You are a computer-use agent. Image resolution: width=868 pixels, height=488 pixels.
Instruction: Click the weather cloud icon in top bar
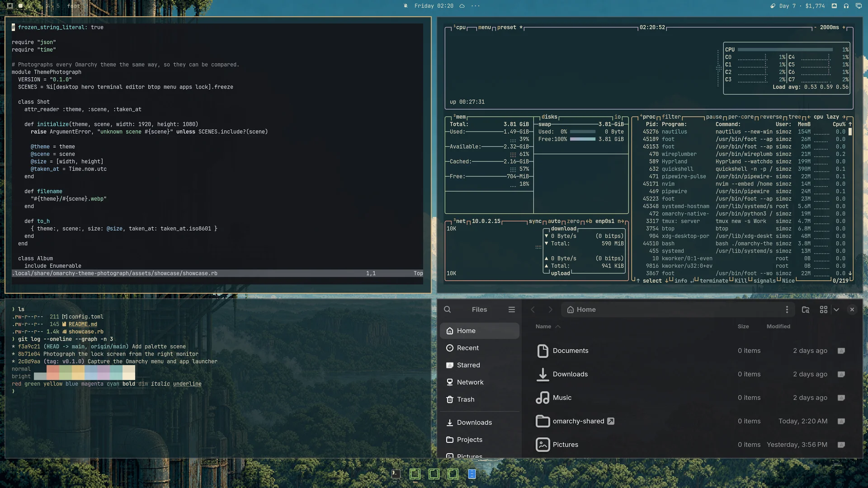point(462,6)
